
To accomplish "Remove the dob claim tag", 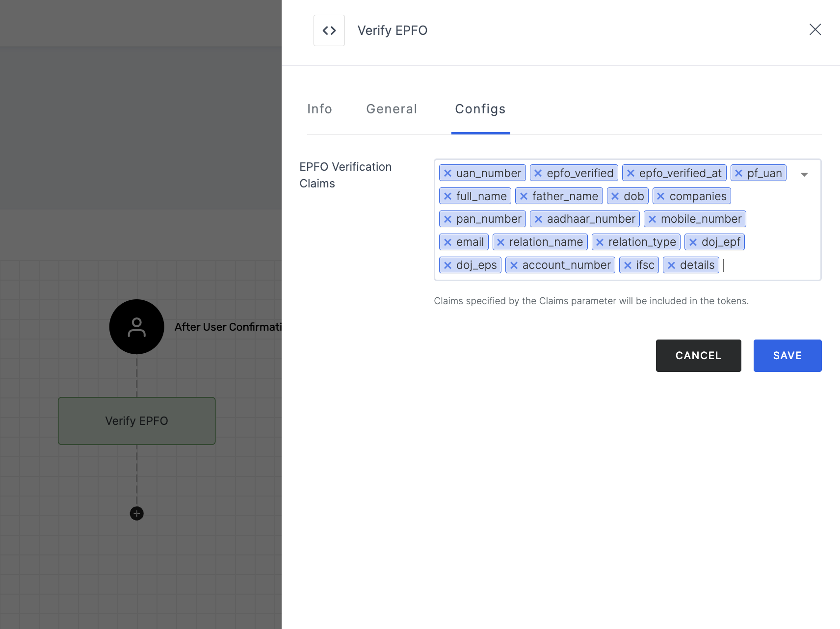I will point(615,196).
